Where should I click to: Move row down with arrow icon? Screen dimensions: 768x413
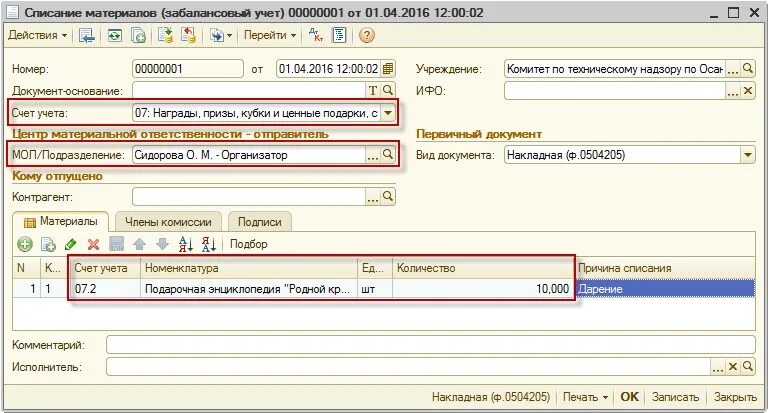163,244
